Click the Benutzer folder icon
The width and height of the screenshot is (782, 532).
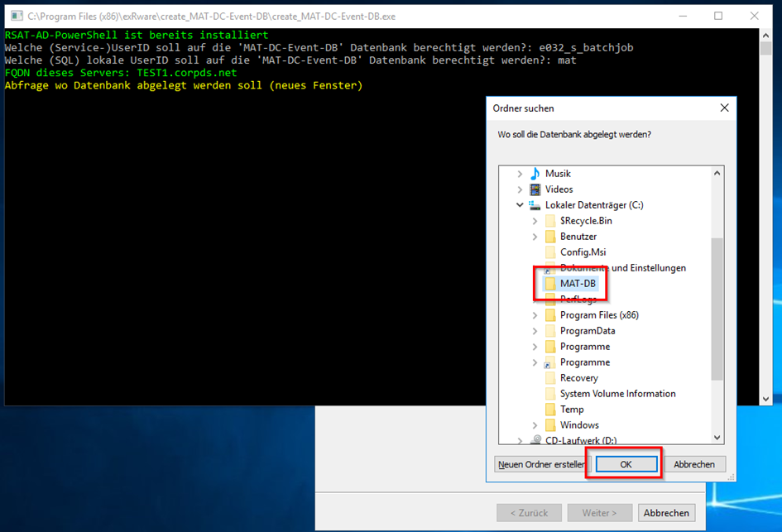click(x=550, y=237)
